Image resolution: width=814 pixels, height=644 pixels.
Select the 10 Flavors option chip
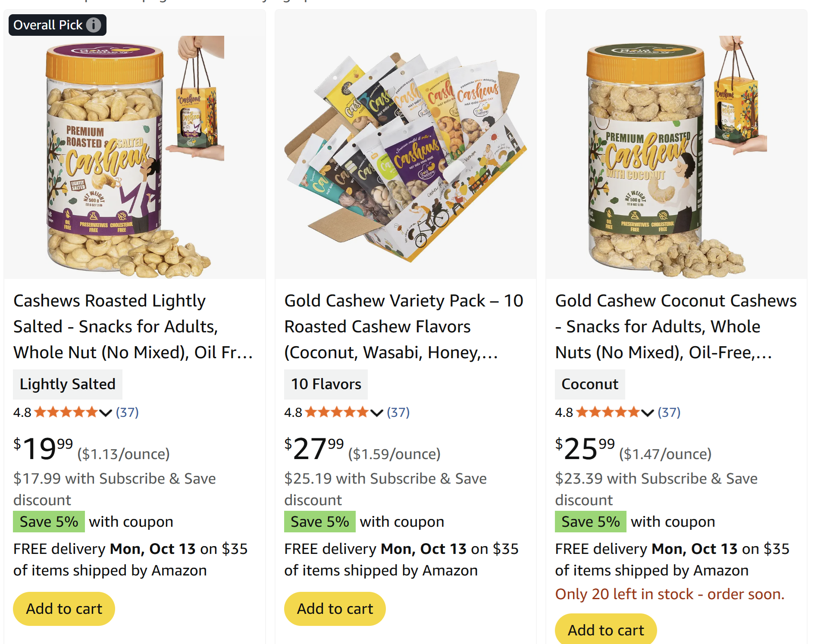tap(326, 384)
